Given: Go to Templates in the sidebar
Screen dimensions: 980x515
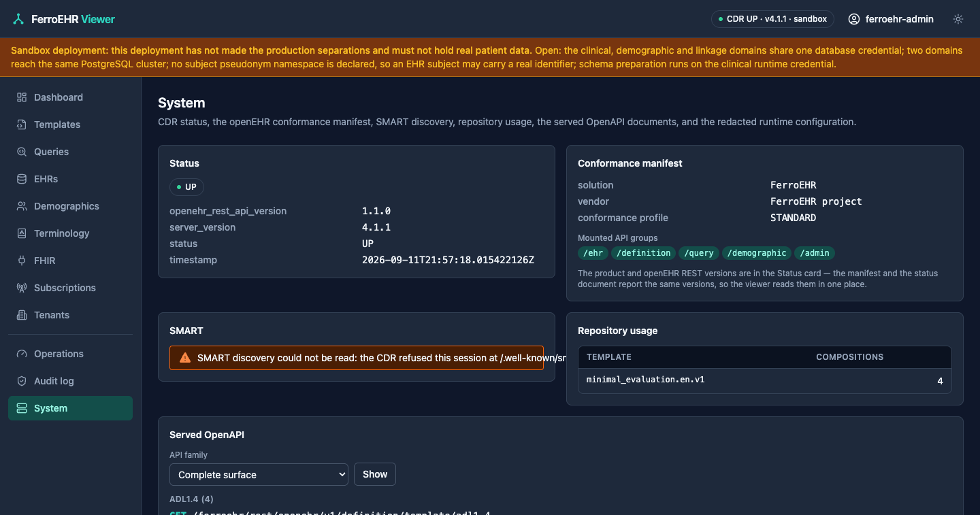Looking at the screenshot, I should pyautogui.click(x=70, y=124).
